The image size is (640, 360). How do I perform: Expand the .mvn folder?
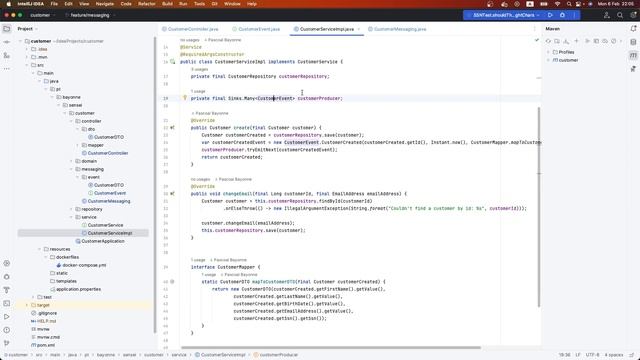(x=27, y=57)
